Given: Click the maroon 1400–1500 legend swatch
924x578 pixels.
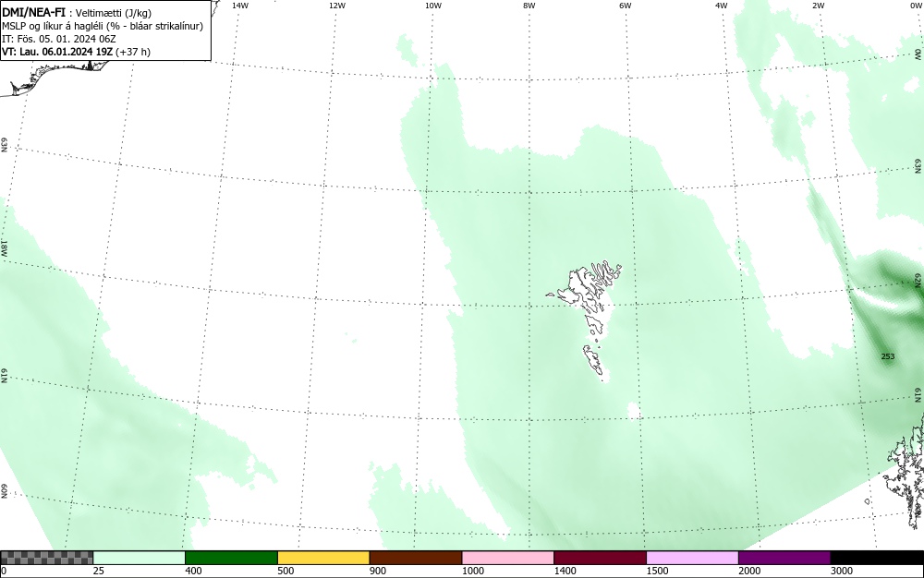Looking at the screenshot, I should tap(600, 558).
